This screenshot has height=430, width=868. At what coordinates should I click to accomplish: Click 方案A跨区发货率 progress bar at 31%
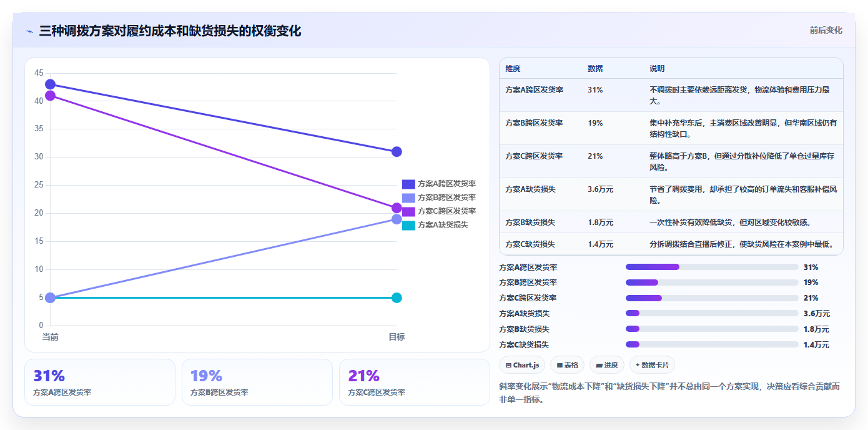pos(712,267)
